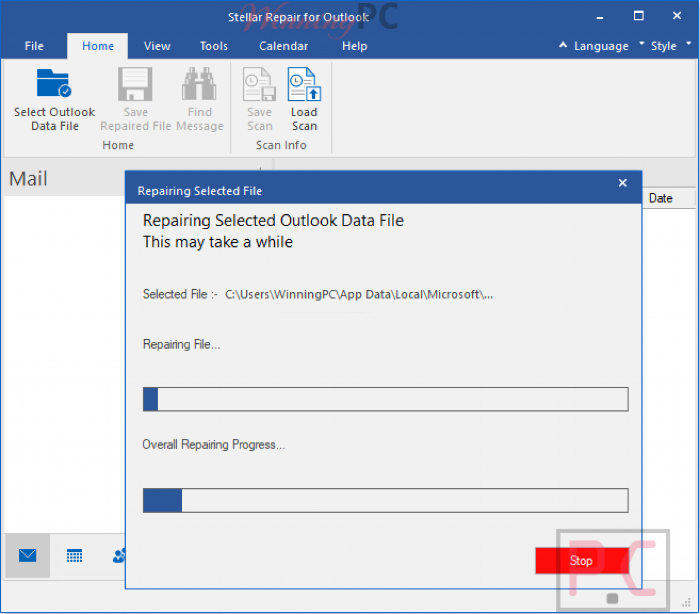Screen dimensions: 700x614
Task: Click the Overall Repairing Progress bar
Action: point(386,500)
